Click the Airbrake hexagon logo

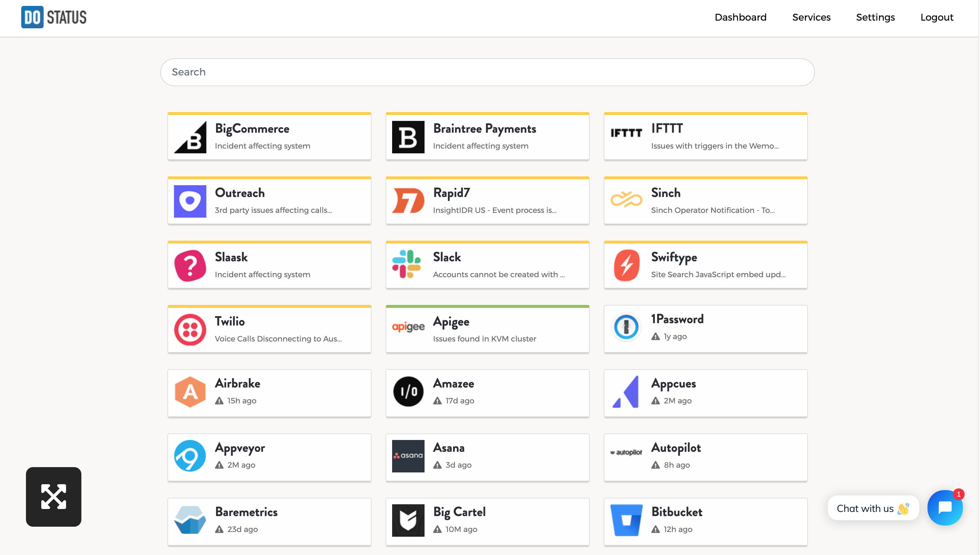tap(190, 392)
